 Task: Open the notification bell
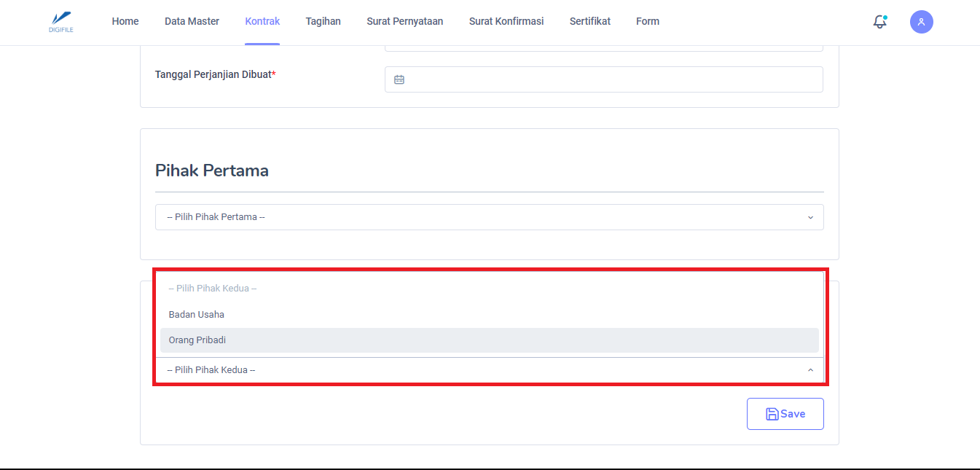[x=880, y=22]
